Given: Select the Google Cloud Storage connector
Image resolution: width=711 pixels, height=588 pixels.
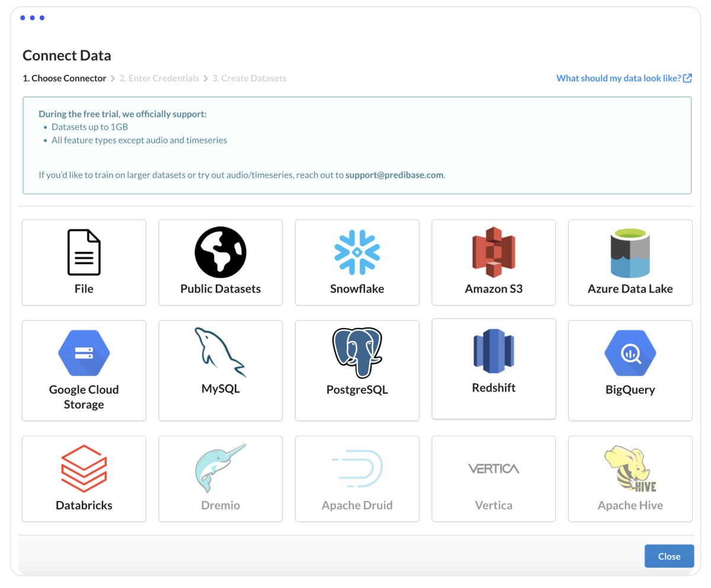Looking at the screenshot, I should (x=84, y=370).
